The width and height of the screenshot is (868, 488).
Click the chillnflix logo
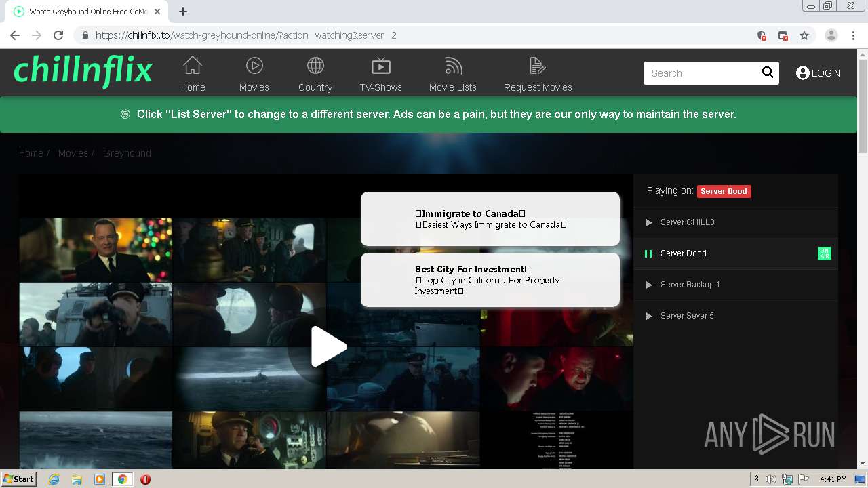pos(83,70)
